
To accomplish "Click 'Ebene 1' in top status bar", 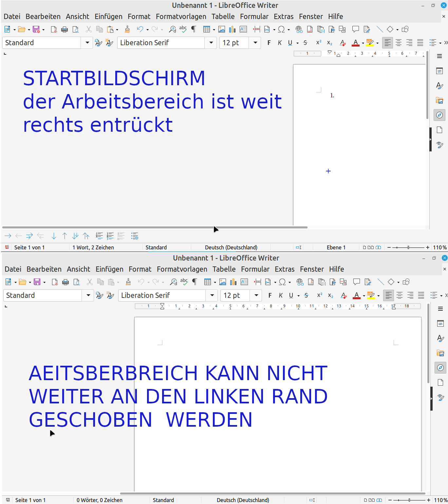I will tap(336, 247).
